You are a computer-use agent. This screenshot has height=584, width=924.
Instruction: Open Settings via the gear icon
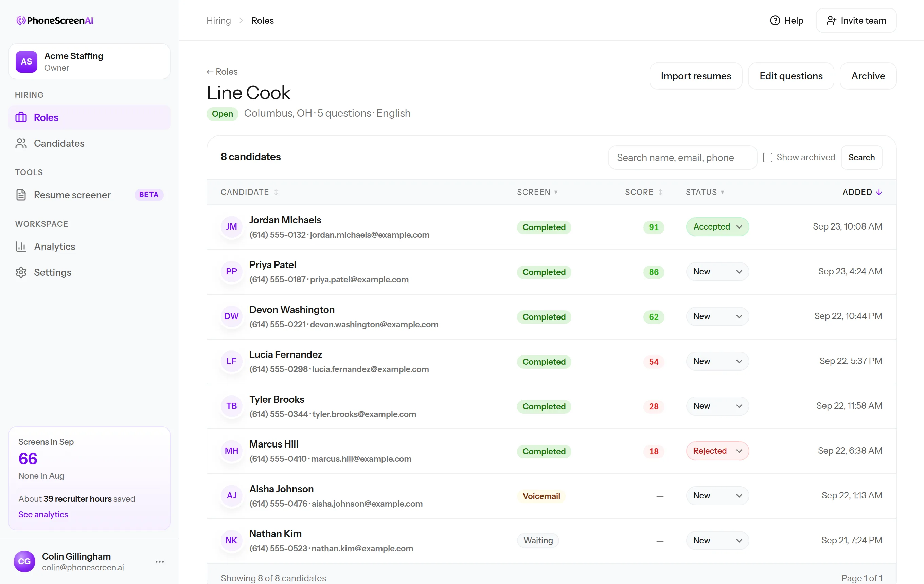click(x=21, y=272)
